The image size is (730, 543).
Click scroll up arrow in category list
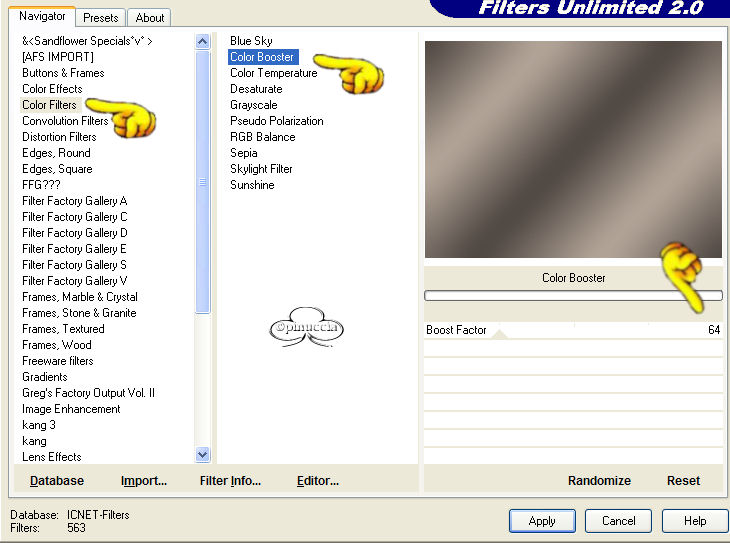tap(203, 42)
